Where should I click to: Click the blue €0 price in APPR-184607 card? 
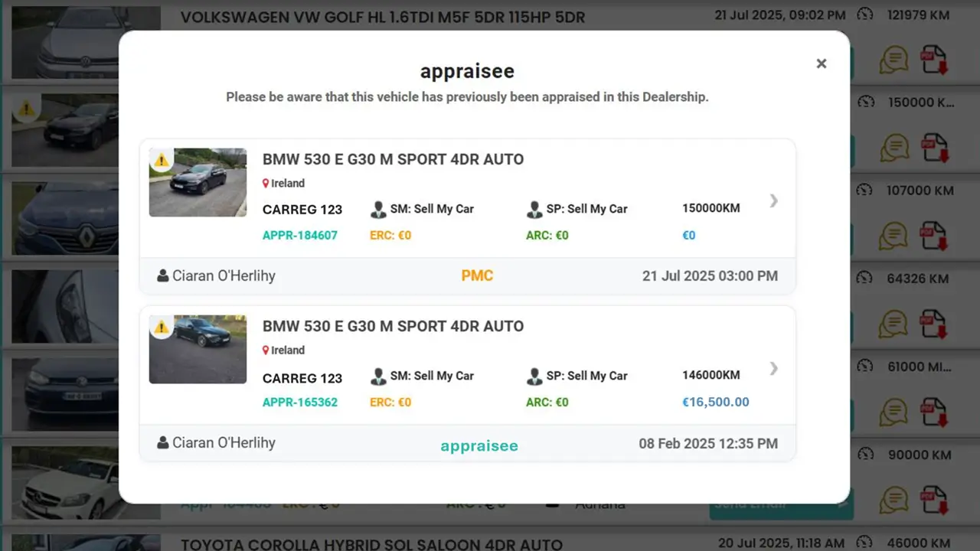point(689,235)
